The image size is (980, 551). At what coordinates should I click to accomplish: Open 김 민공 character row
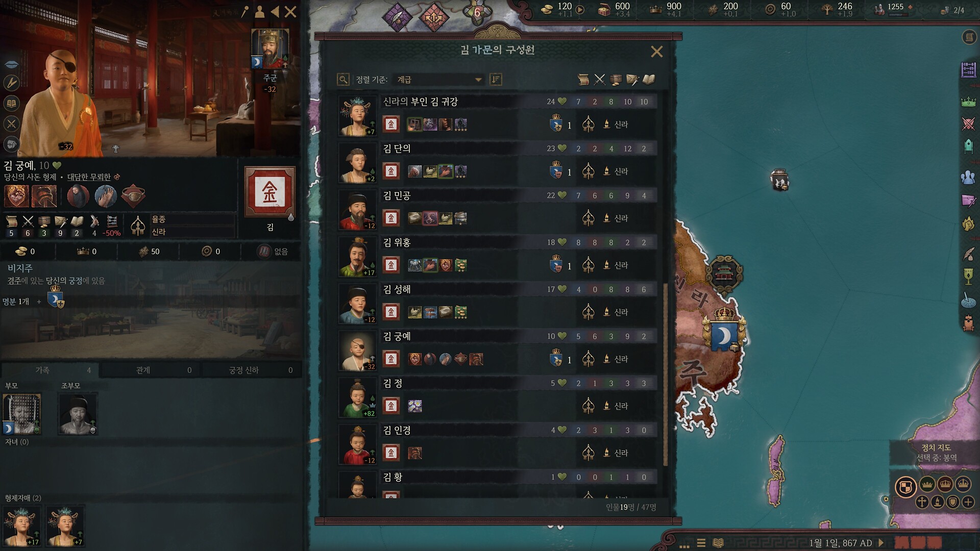(x=498, y=210)
